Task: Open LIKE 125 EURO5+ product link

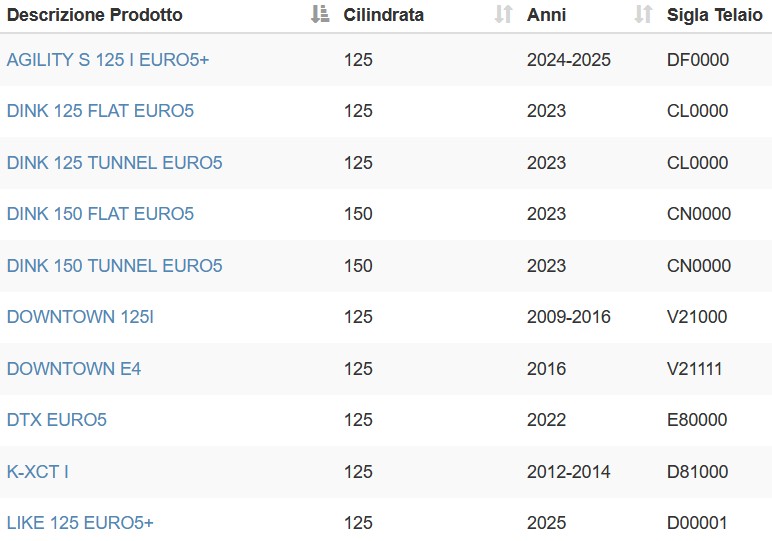Action: [x=80, y=523]
